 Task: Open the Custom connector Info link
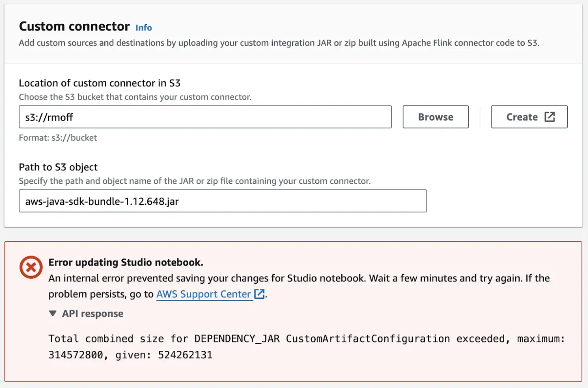click(144, 27)
